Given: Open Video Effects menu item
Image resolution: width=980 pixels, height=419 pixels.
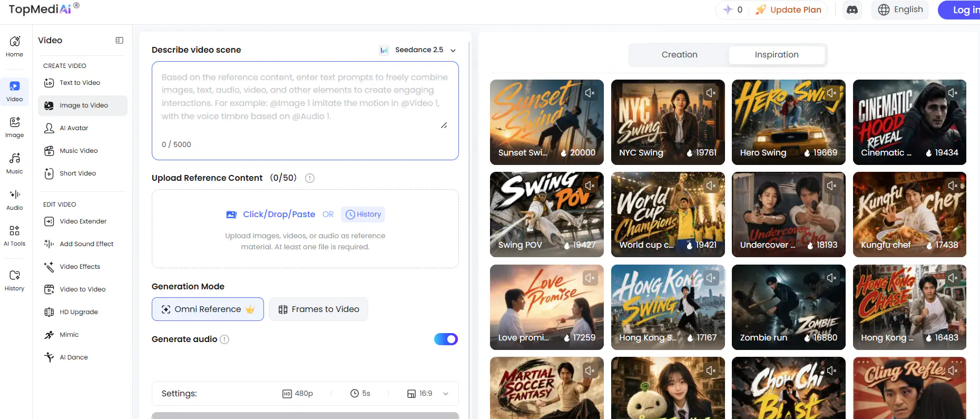Looking at the screenshot, I should pyautogui.click(x=83, y=267).
